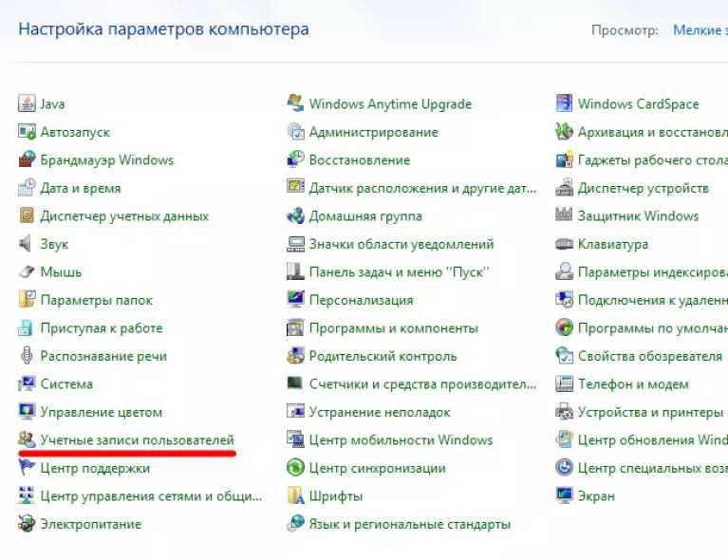Open Телефон и модем link text
The height and width of the screenshot is (560, 728).
click(x=633, y=384)
